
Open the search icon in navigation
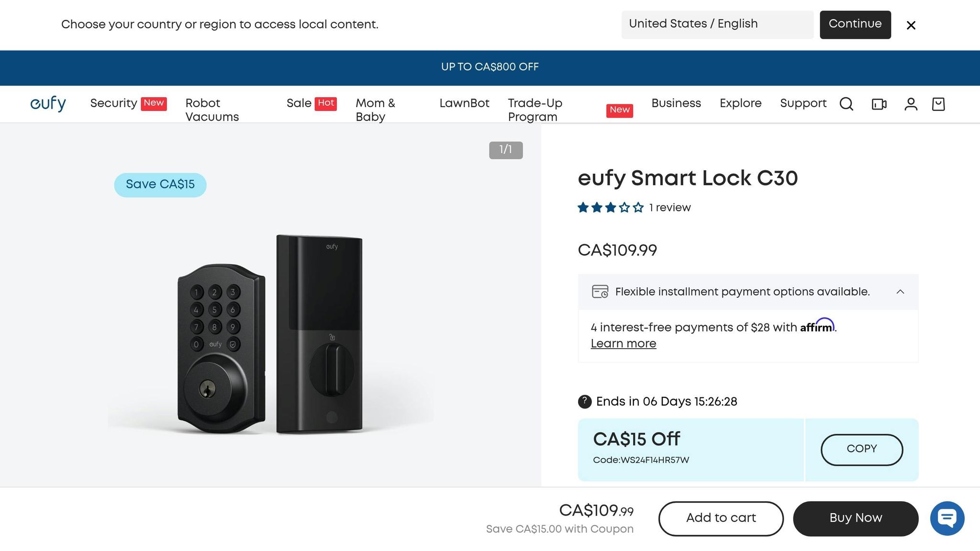click(x=846, y=104)
